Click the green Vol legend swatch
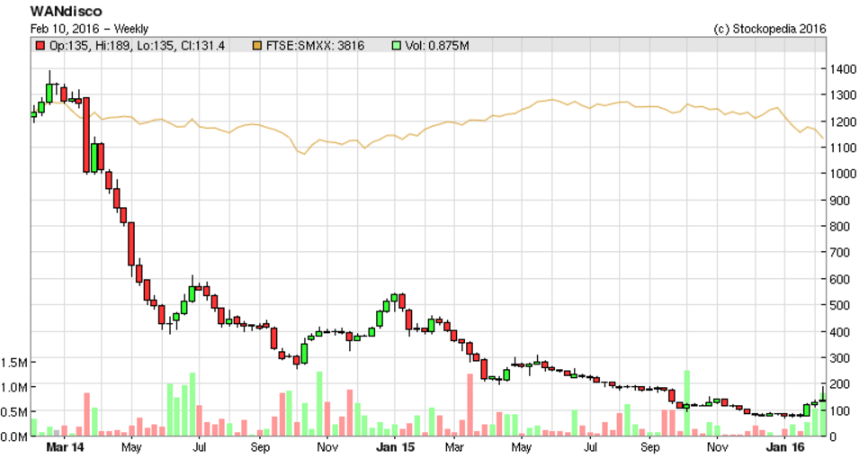This screenshot has height=468, width=868. coord(396,45)
